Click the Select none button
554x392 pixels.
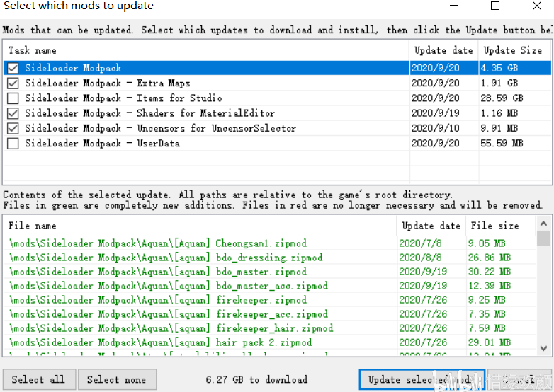tap(117, 380)
